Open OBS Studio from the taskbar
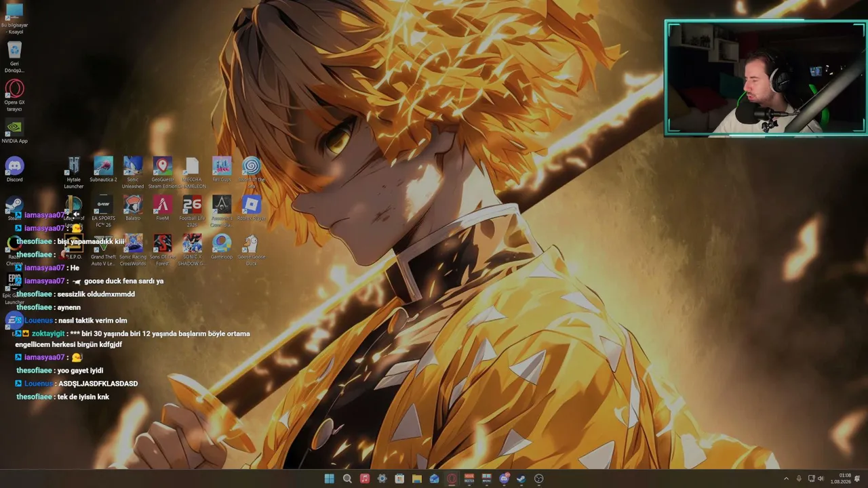 (x=538, y=479)
